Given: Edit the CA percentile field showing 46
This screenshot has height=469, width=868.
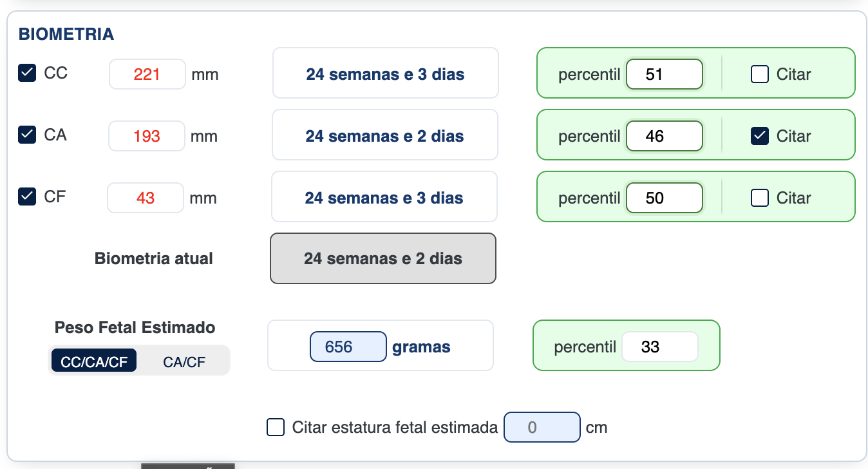Looking at the screenshot, I should click(x=664, y=137).
